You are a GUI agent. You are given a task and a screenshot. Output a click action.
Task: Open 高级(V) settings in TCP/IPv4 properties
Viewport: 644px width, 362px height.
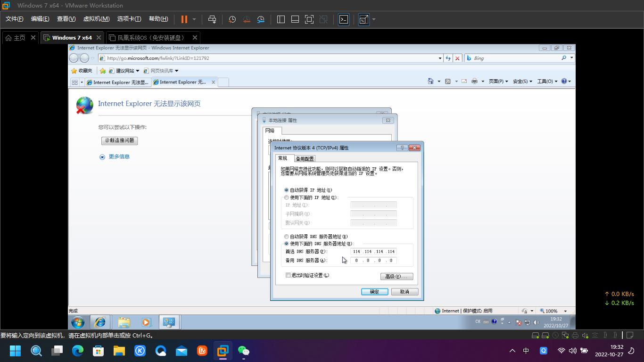(396, 276)
